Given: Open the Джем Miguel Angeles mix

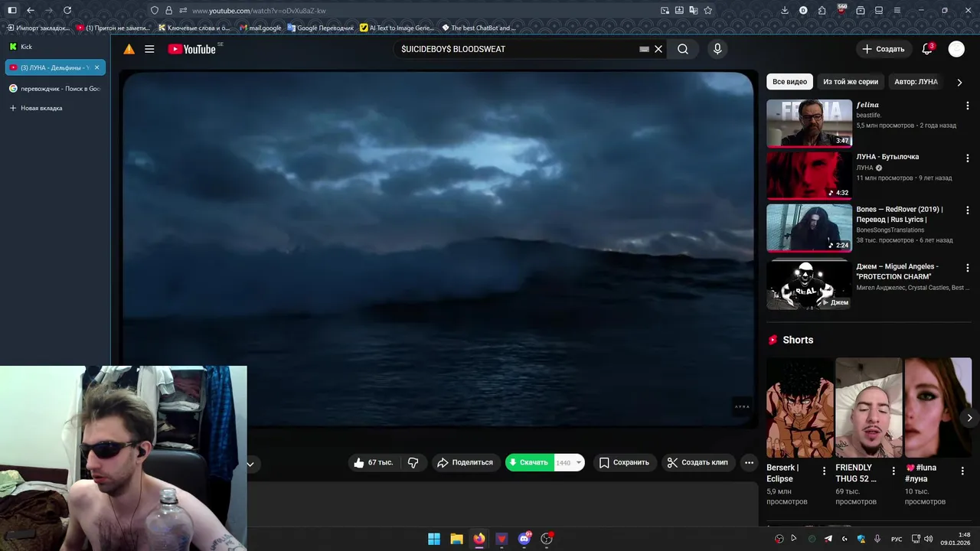Looking at the screenshot, I should tap(809, 283).
